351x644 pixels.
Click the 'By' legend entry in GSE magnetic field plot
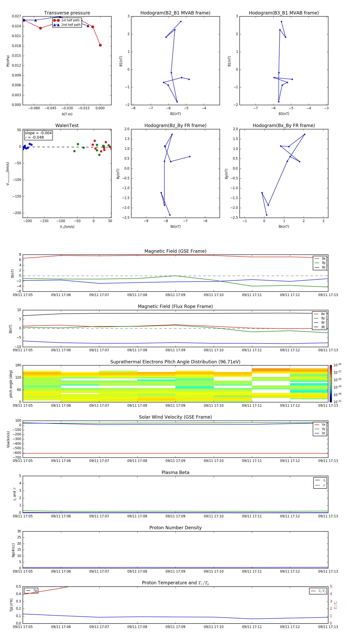320,263
